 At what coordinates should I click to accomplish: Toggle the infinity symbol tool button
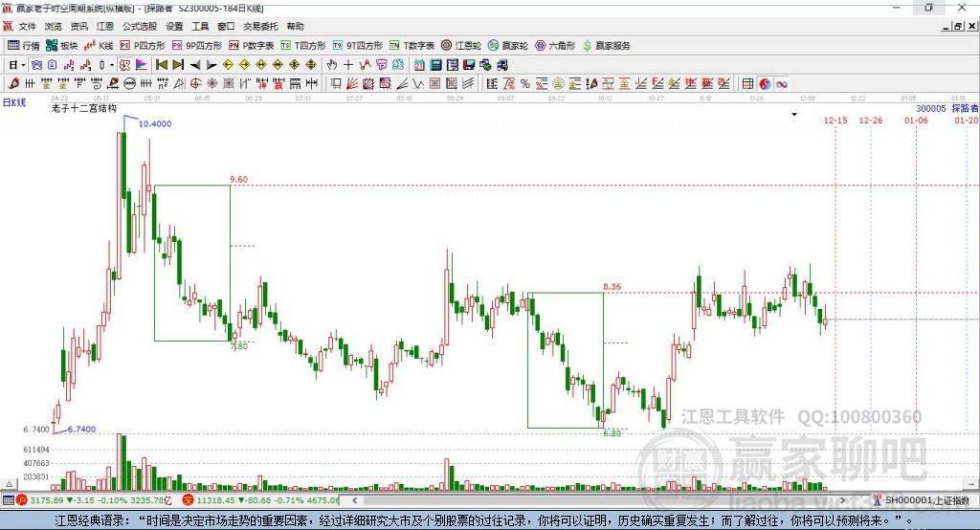(x=781, y=84)
